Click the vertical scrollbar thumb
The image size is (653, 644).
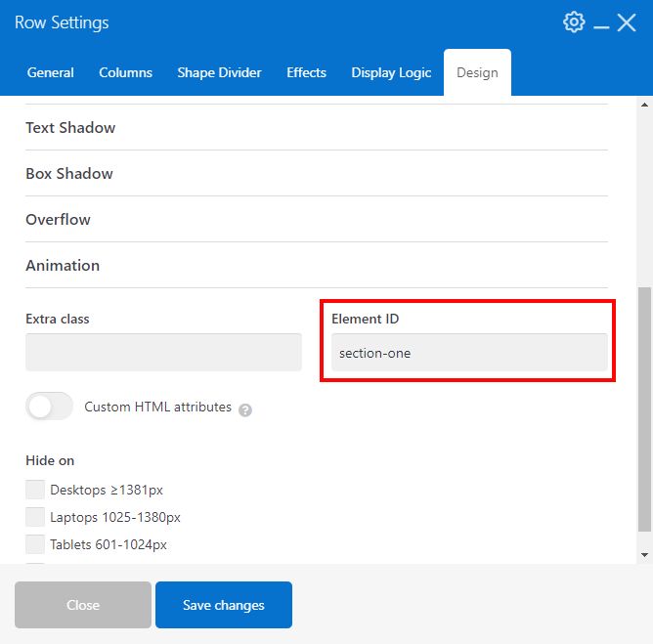point(644,408)
